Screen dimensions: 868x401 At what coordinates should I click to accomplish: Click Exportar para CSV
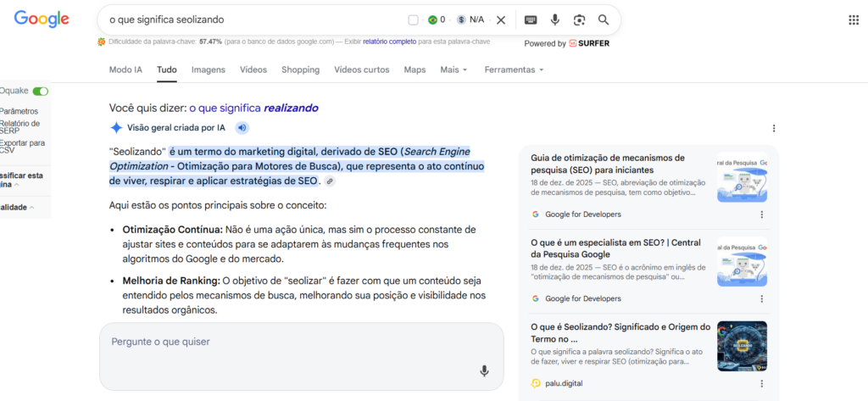(x=22, y=146)
